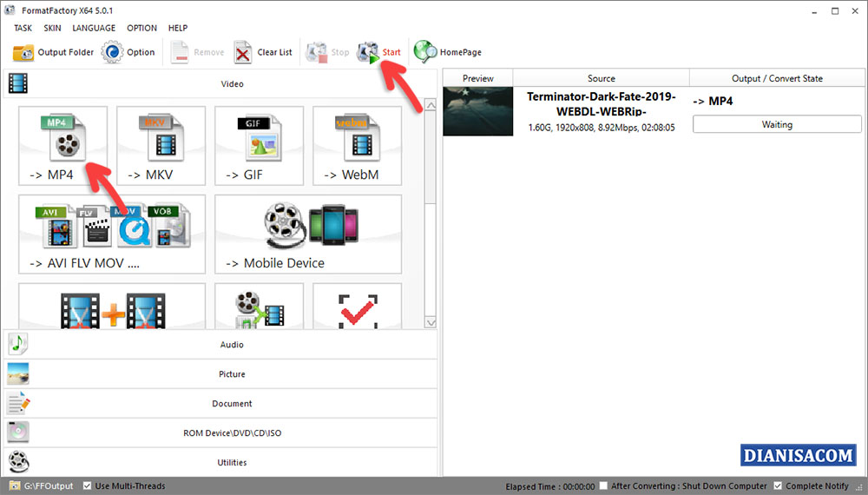This screenshot has width=868, height=495.
Task: Open the TASK menu
Action: click(x=23, y=28)
